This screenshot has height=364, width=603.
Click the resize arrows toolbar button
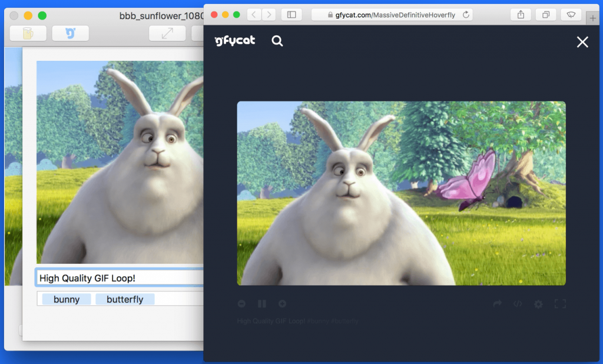point(167,34)
